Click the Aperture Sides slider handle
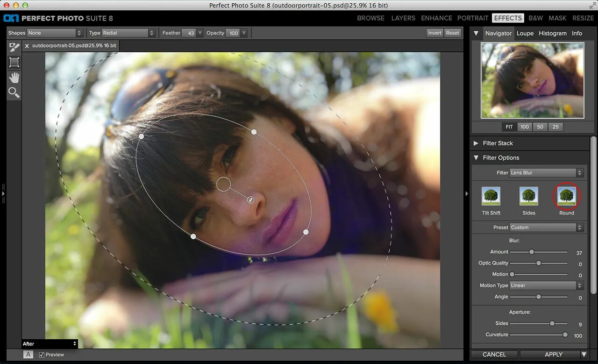 tap(552, 323)
